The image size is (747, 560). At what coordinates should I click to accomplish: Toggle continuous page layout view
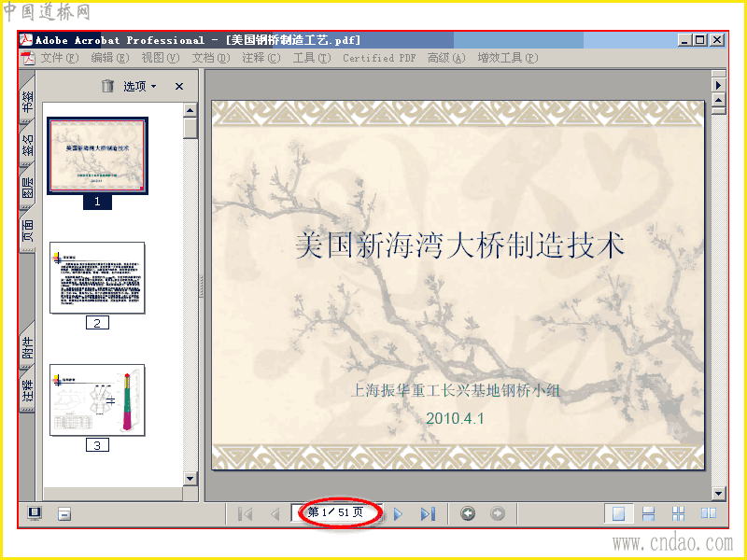pyautogui.click(x=648, y=513)
